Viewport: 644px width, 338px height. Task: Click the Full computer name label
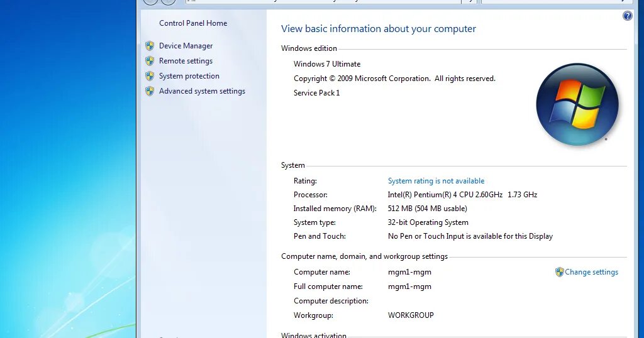tap(328, 286)
